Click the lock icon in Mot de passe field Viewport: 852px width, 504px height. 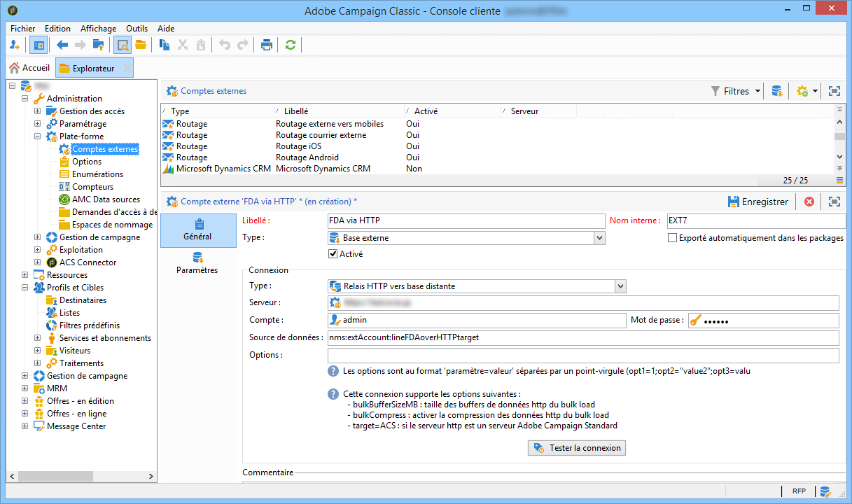(x=695, y=321)
